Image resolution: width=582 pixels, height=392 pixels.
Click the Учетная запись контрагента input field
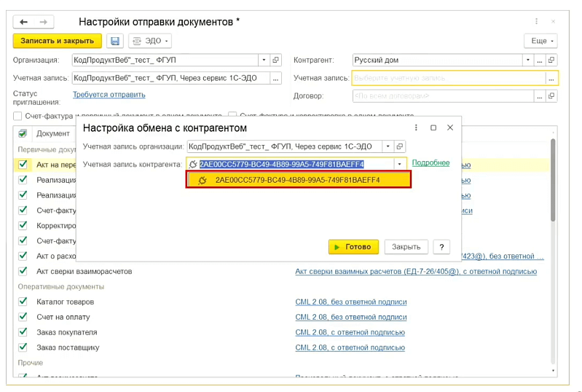290,164
